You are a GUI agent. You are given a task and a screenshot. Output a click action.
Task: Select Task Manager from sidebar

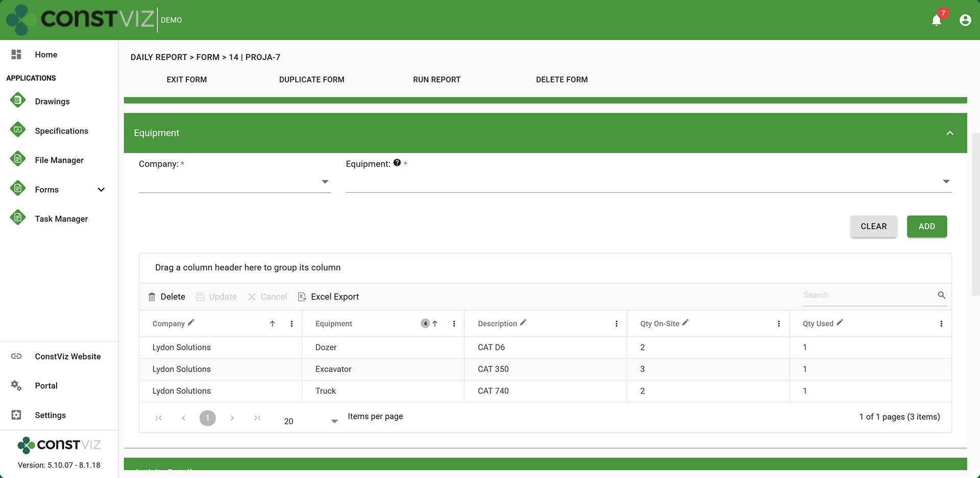click(x=61, y=219)
